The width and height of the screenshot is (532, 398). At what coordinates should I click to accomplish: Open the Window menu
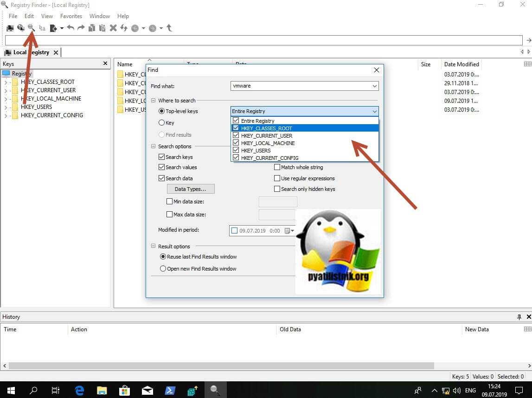click(x=100, y=16)
